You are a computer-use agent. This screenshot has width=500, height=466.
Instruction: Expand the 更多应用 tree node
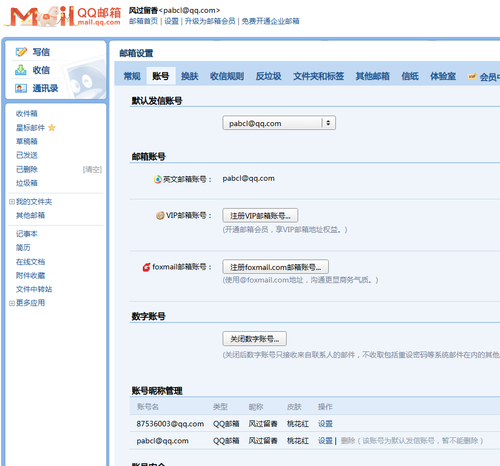tap(12, 303)
